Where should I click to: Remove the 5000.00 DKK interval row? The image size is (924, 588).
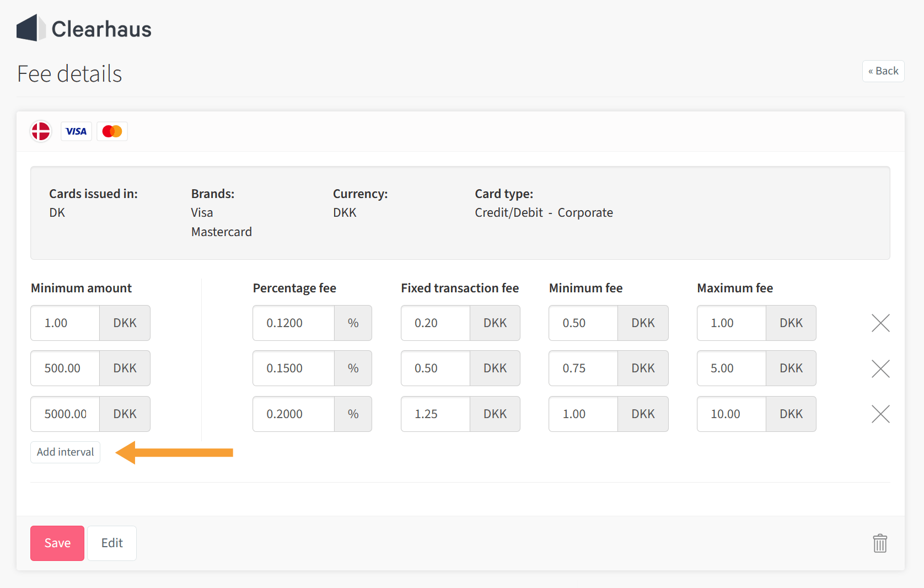[x=880, y=414]
